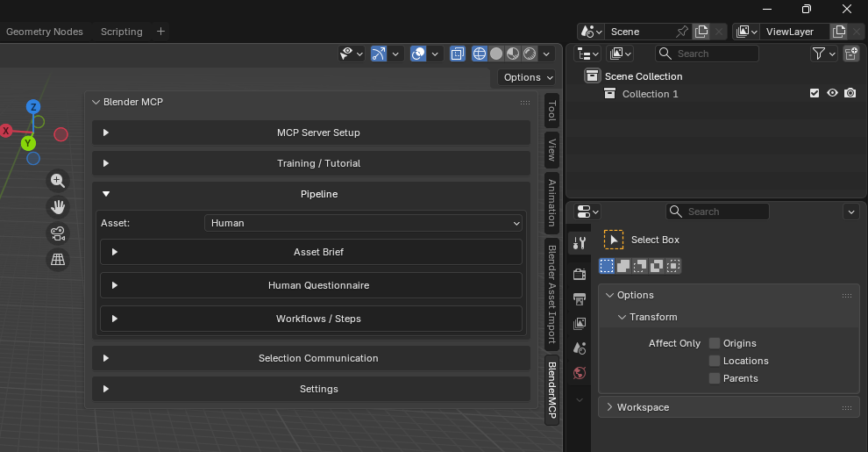Screen dimensions: 868x452
Task: Open the Output properties tab
Action: click(580, 299)
